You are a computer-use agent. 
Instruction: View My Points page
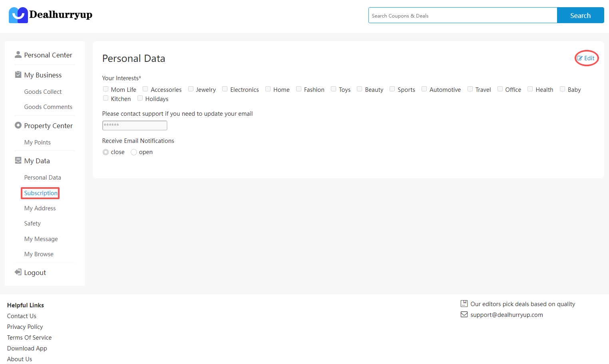[37, 142]
